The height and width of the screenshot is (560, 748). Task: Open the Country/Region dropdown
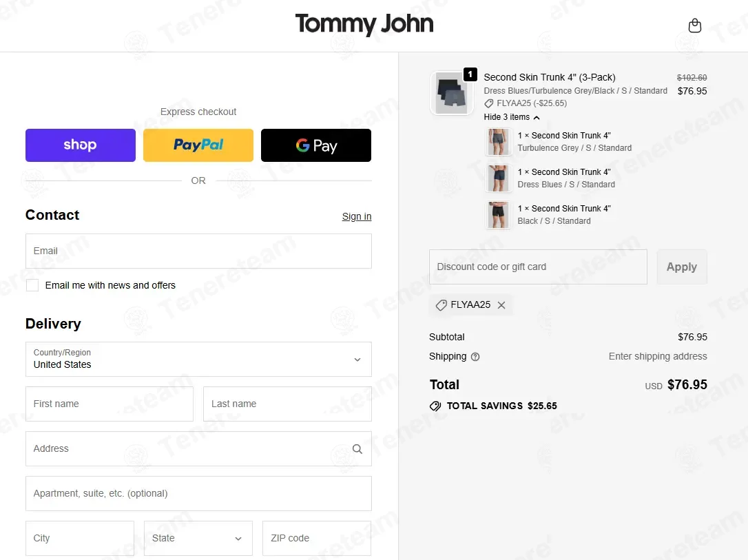pyautogui.click(x=198, y=359)
